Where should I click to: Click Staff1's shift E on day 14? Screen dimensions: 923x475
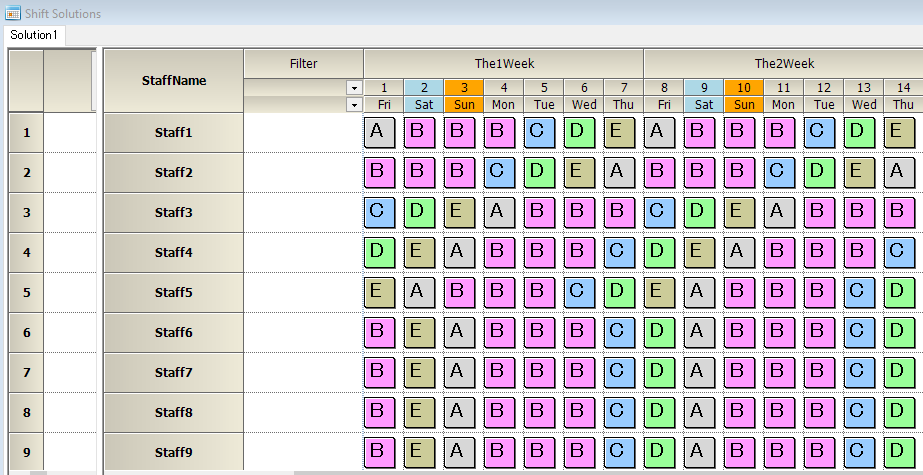898,133
